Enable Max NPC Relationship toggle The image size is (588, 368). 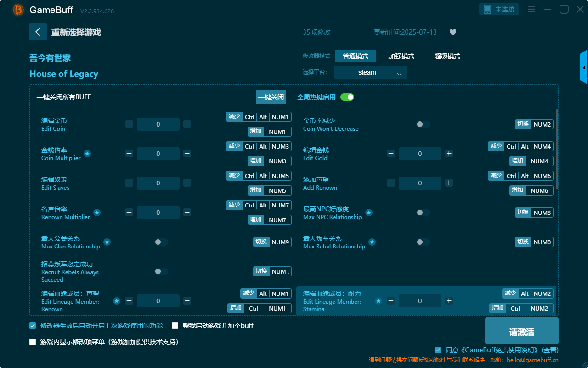click(423, 213)
